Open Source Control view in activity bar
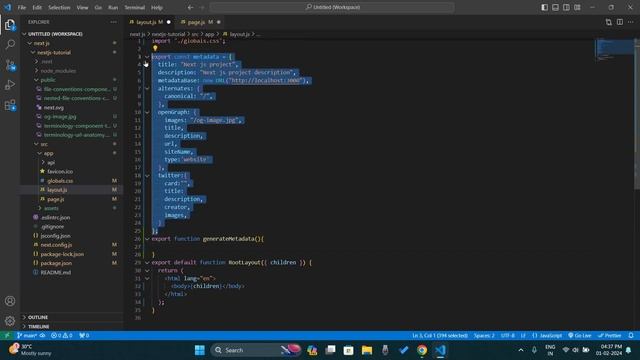The image size is (640, 360). click(10, 65)
